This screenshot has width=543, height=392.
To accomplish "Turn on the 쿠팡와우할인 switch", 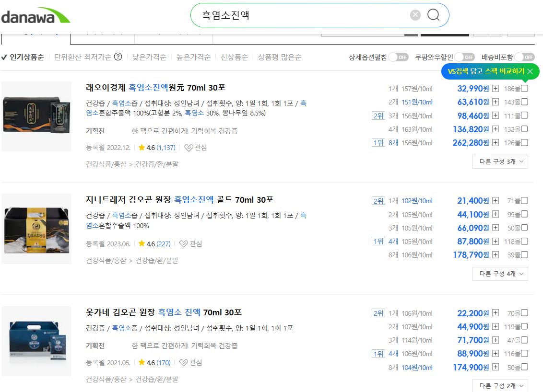I will (x=464, y=57).
